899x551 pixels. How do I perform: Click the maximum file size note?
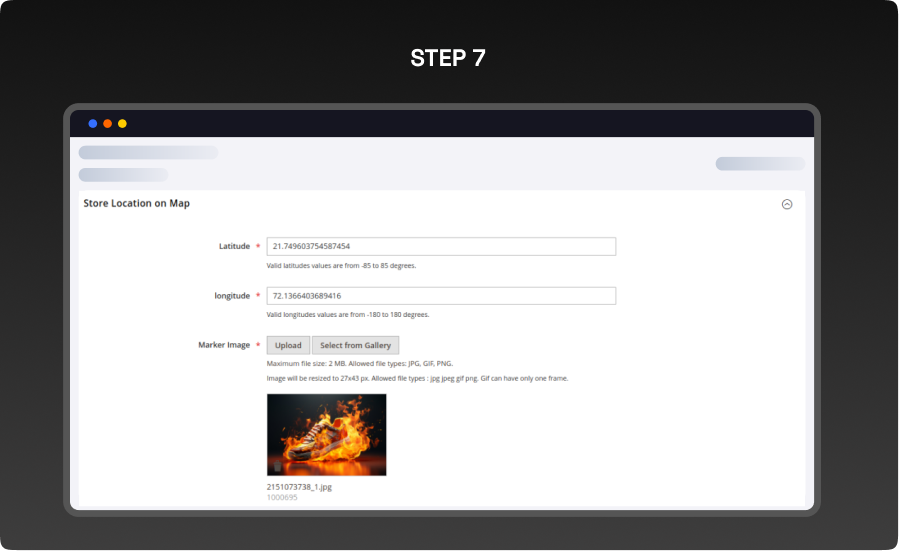click(x=359, y=364)
